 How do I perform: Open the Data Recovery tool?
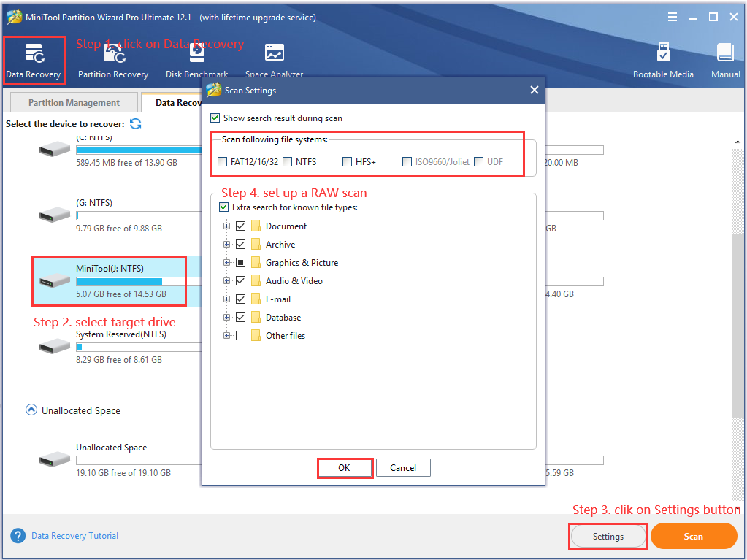(34, 61)
